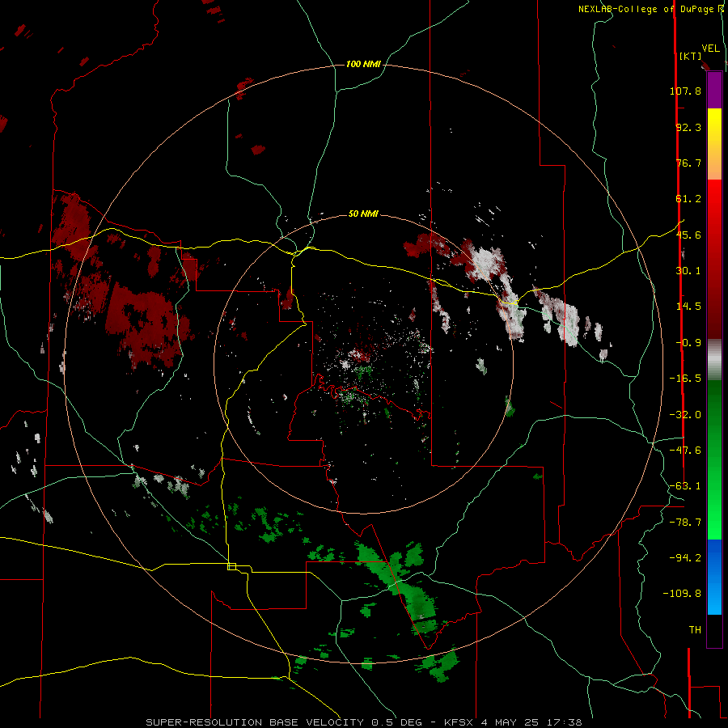Click the -47.6 velocity scale value
Viewport: 728px width, 728px height.
pos(685,451)
